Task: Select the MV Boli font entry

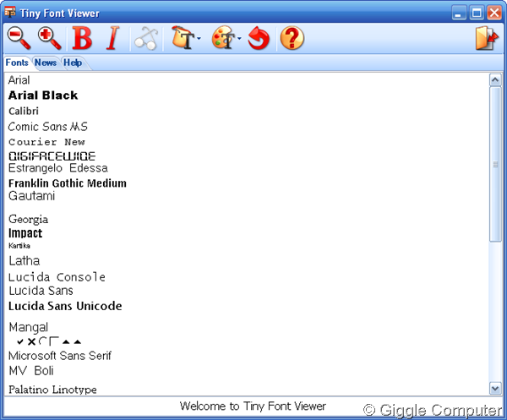Action: coord(31,371)
